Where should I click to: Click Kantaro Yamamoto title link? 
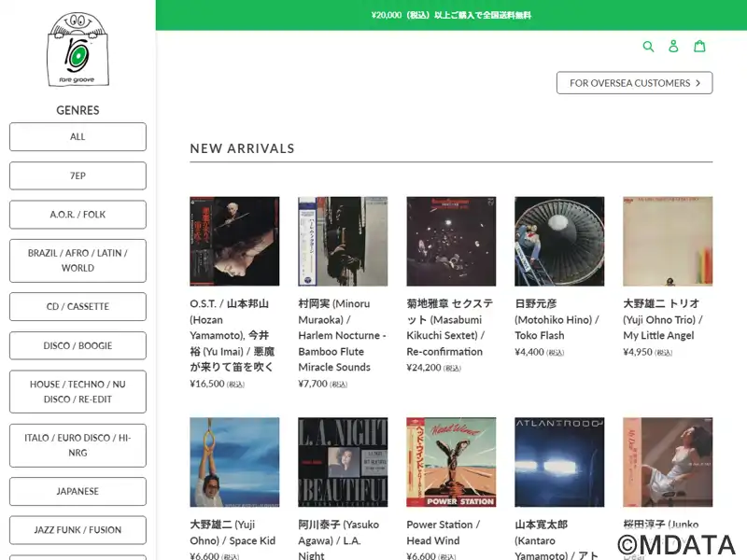click(x=557, y=540)
